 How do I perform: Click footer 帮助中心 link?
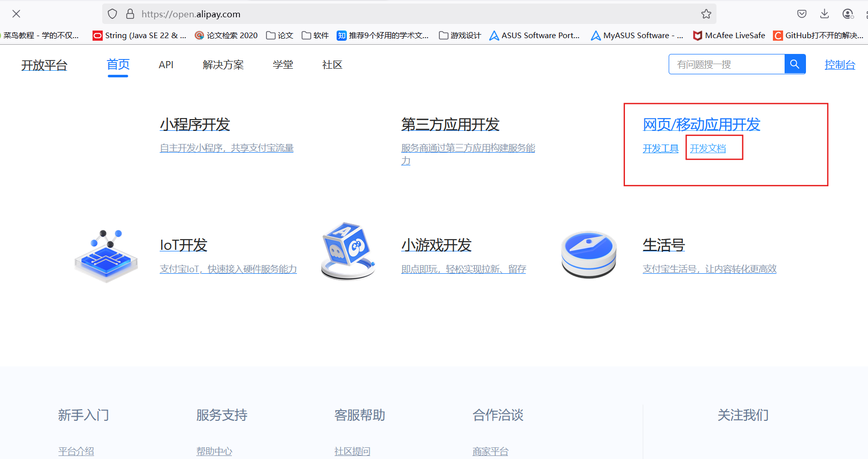(x=214, y=451)
